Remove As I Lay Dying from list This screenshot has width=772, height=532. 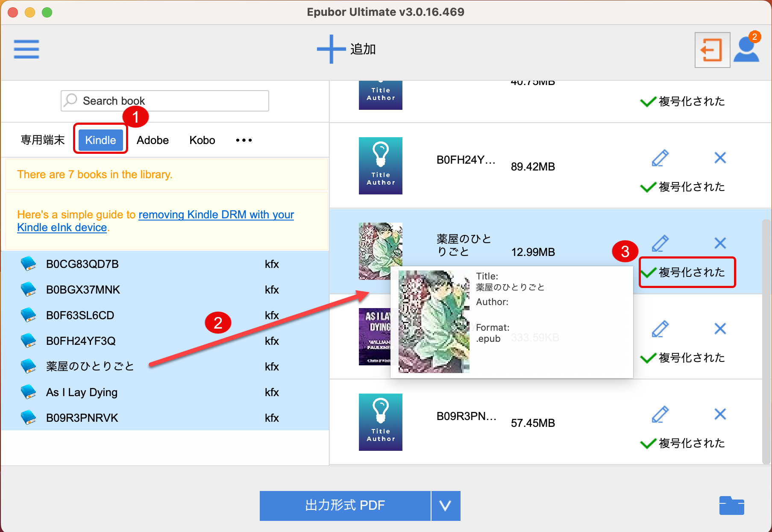pos(720,329)
